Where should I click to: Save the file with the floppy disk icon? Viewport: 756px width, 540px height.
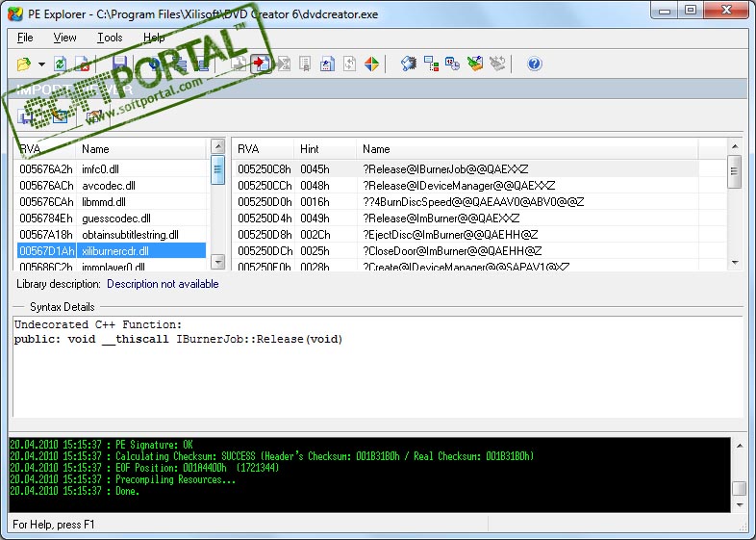pos(119,64)
